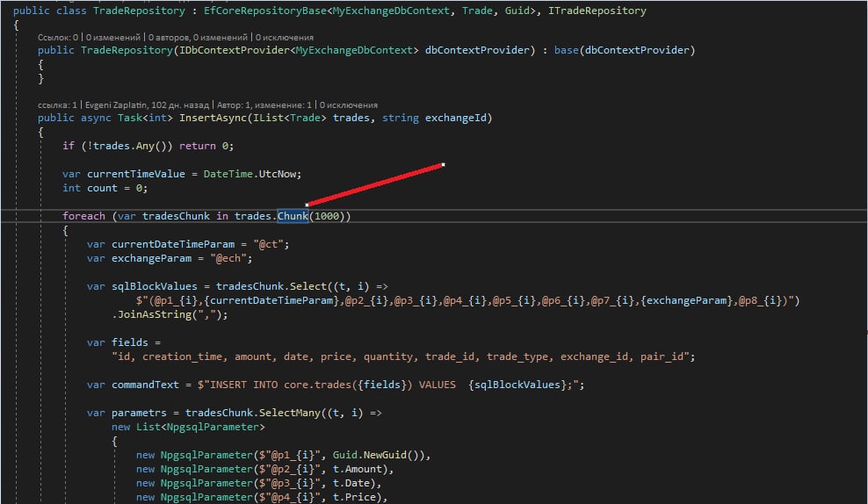868x504 pixels.
Task: Open '0 исключения' CodeLens above InsertAsync method
Action: point(348,104)
